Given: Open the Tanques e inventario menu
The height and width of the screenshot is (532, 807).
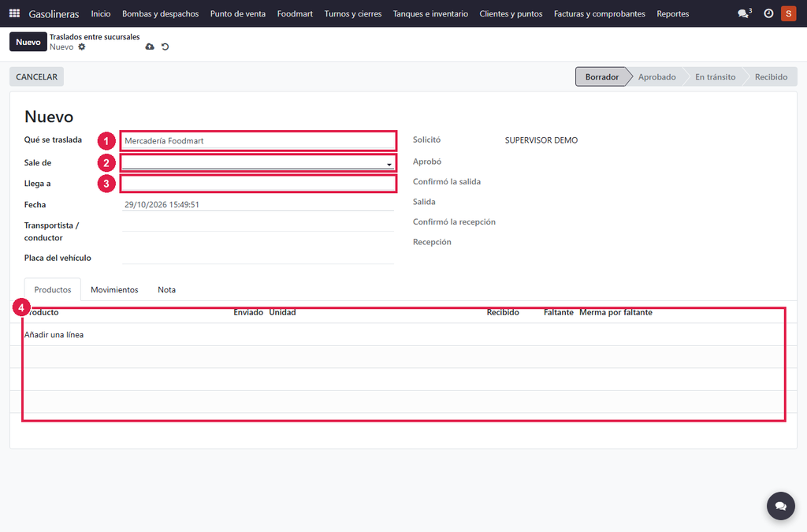Looking at the screenshot, I should pos(431,13).
